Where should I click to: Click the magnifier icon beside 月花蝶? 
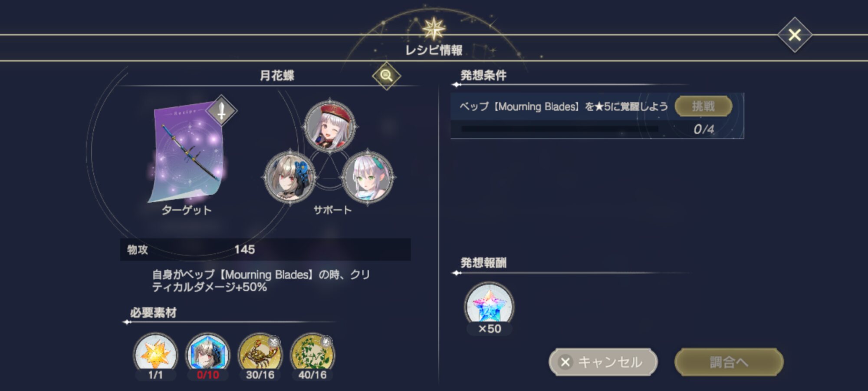(x=386, y=76)
